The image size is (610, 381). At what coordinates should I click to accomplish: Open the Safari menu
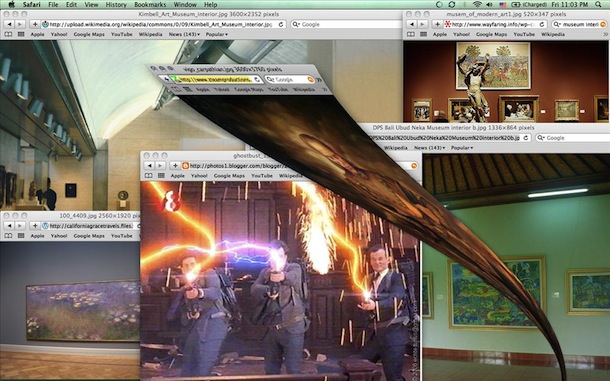(x=33, y=5)
